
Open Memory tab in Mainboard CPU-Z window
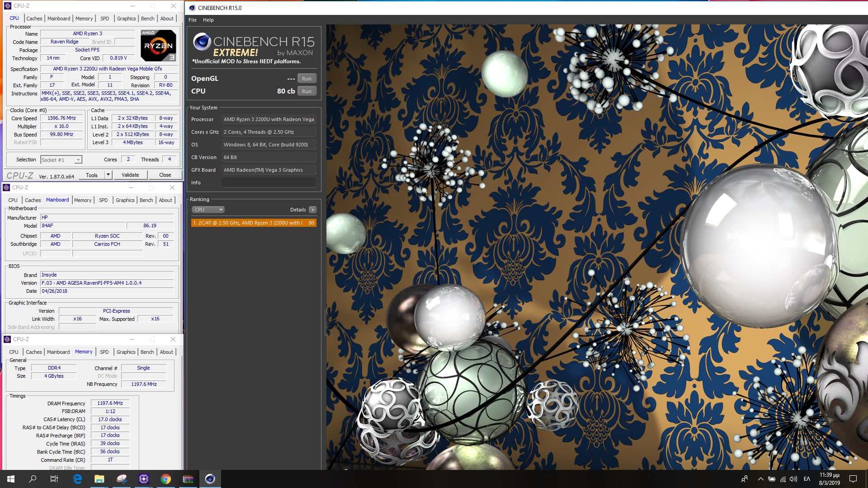click(83, 200)
